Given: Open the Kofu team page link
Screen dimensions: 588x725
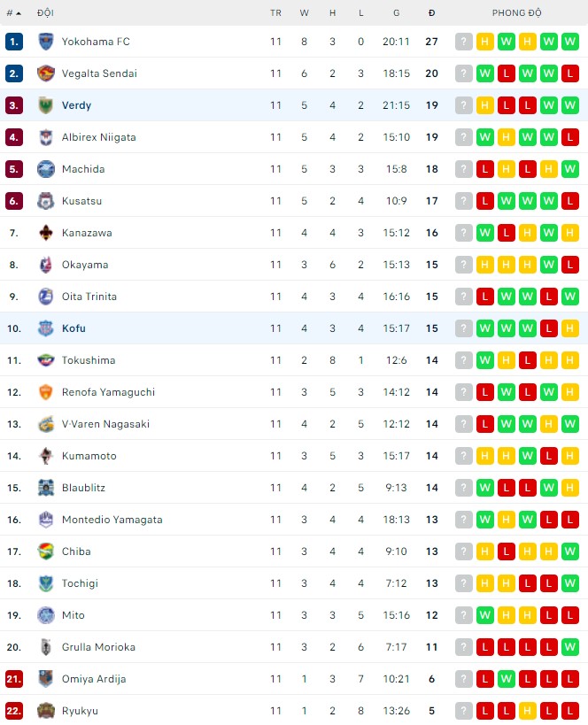Looking at the screenshot, I should pyautogui.click(x=73, y=328).
